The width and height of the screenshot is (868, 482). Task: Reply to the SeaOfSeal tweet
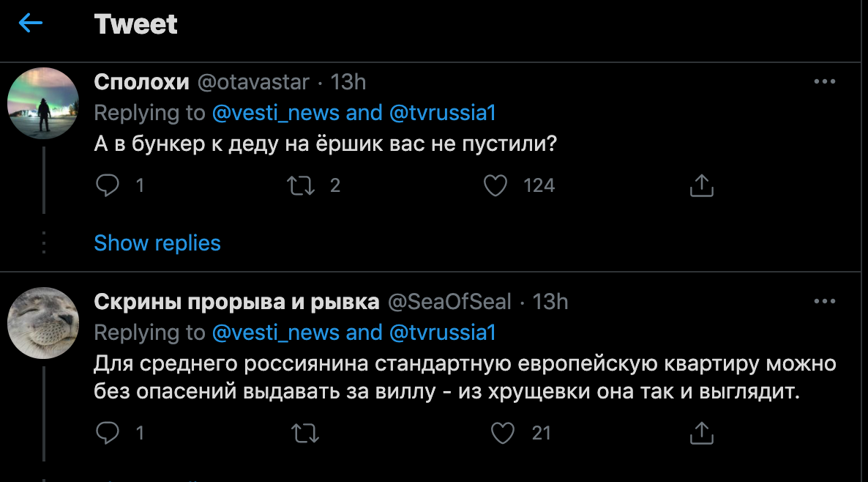108,433
